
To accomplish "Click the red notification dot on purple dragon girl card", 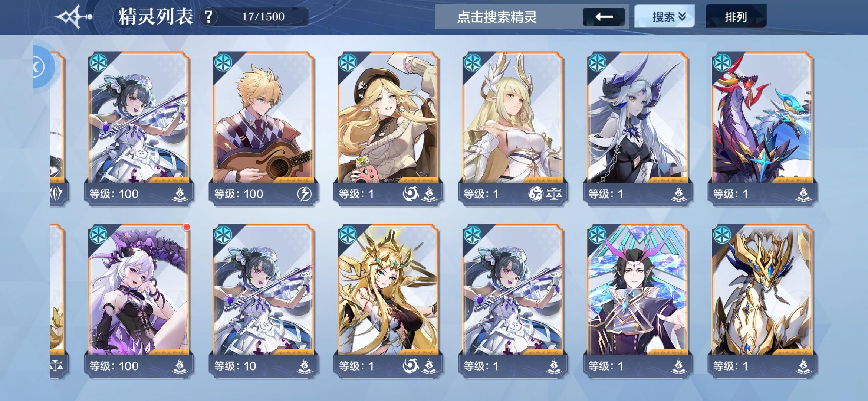I will 187,227.
